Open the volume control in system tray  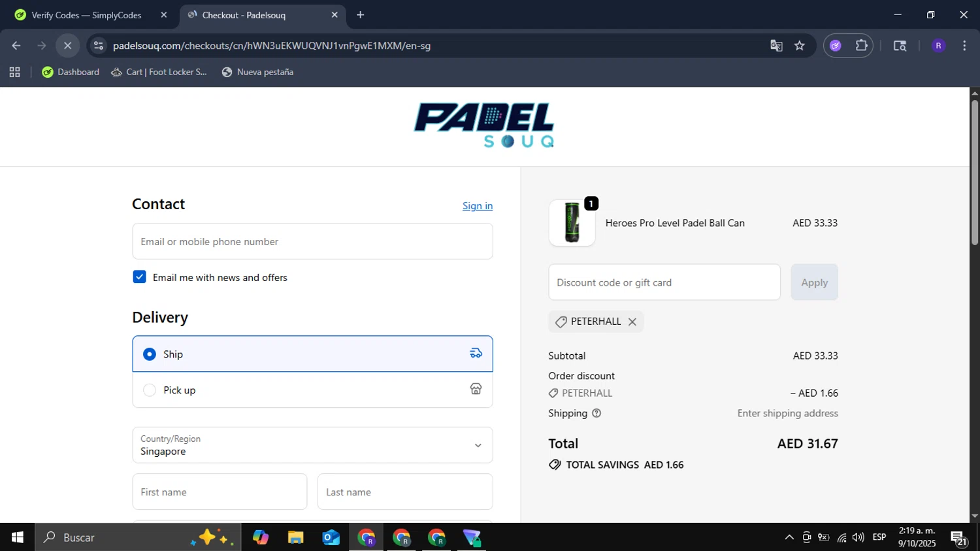coord(858,537)
